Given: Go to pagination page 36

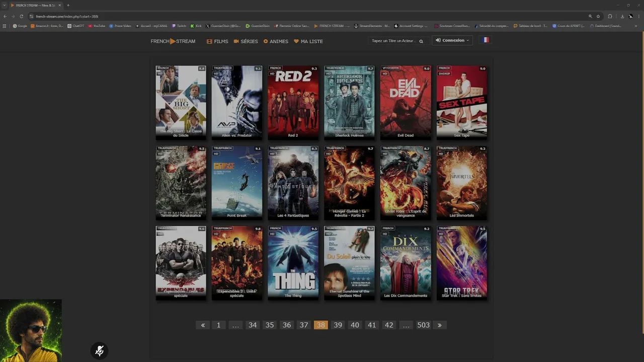Looking at the screenshot, I should click(287, 325).
